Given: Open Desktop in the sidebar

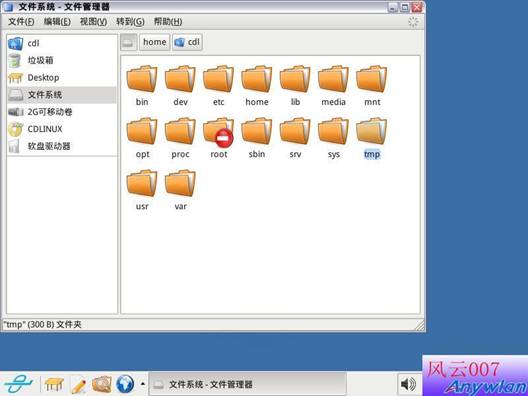Looking at the screenshot, I should point(62,78).
